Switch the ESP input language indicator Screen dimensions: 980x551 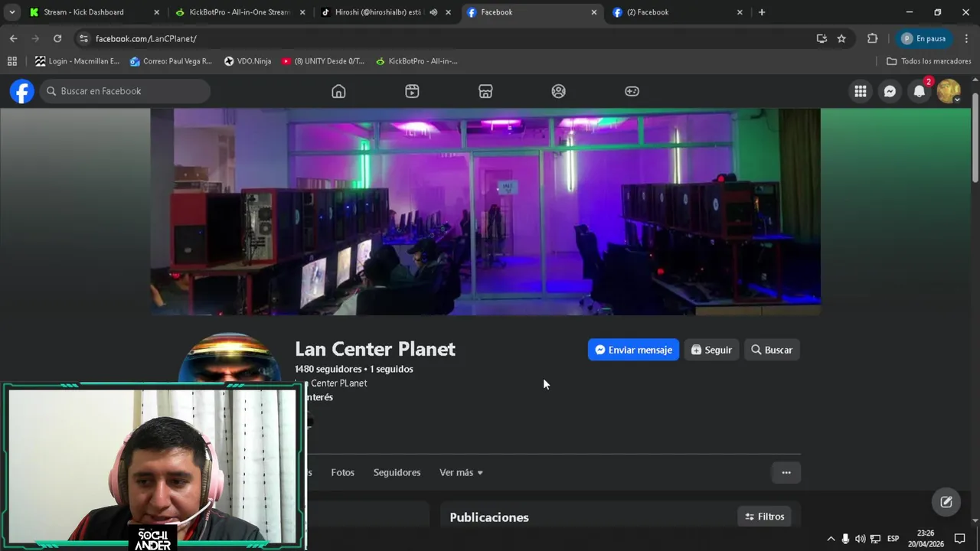(893, 539)
